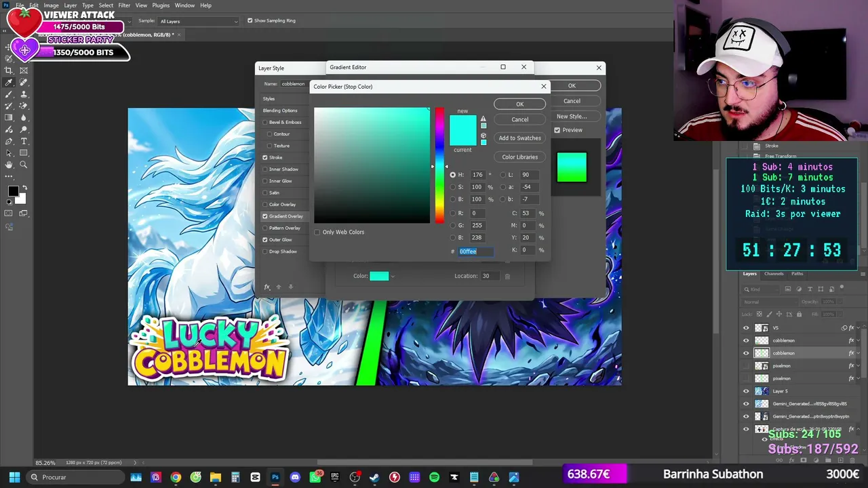The height and width of the screenshot is (488, 868).
Task: Hide the Layer 5 layer
Action: click(747, 391)
